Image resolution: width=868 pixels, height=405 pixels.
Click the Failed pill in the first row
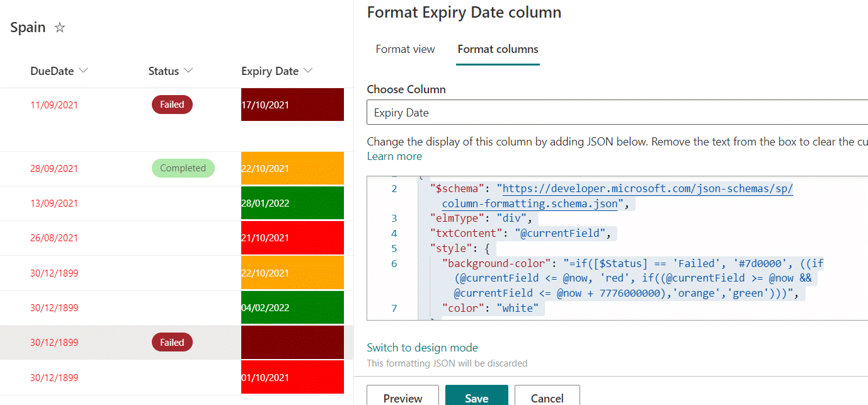tap(172, 105)
